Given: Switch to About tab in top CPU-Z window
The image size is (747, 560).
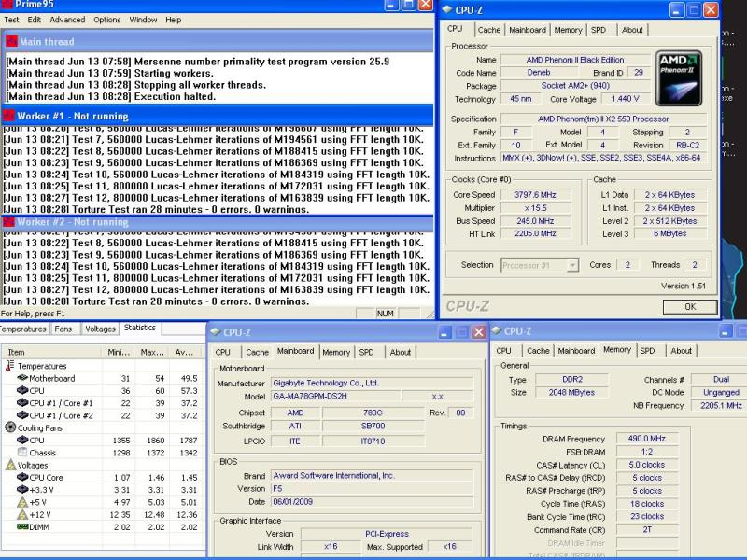Looking at the screenshot, I should (632, 30).
